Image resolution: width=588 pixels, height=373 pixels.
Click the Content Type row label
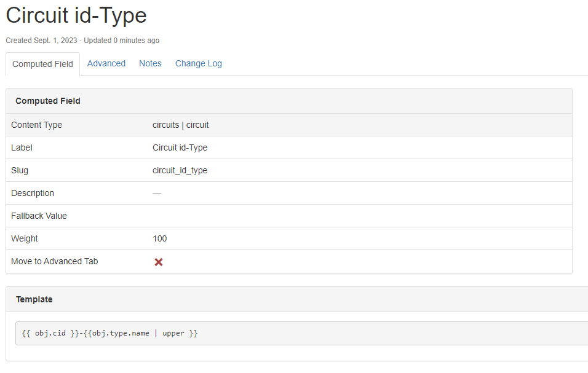pyautogui.click(x=36, y=125)
